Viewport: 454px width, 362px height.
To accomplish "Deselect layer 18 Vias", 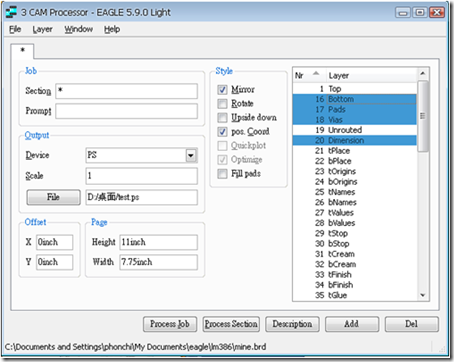I will pyautogui.click(x=355, y=120).
